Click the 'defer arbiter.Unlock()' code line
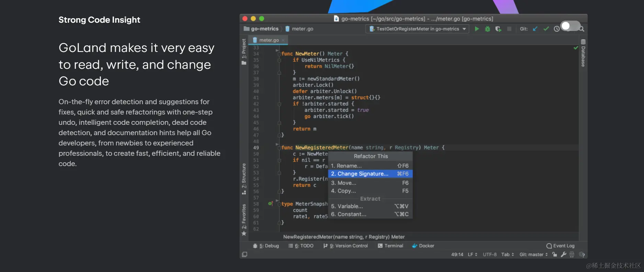The image size is (644, 272). click(325, 91)
